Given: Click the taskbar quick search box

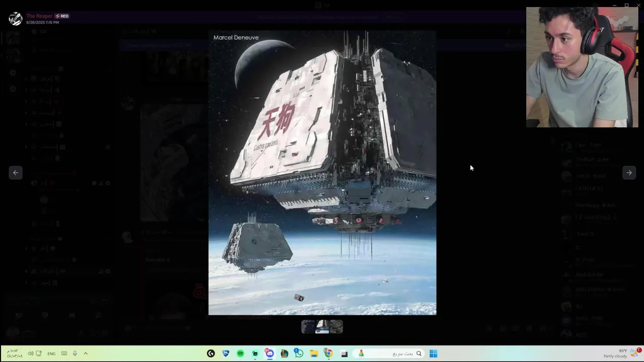Looking at the screenshot, I should pos(389,353).
